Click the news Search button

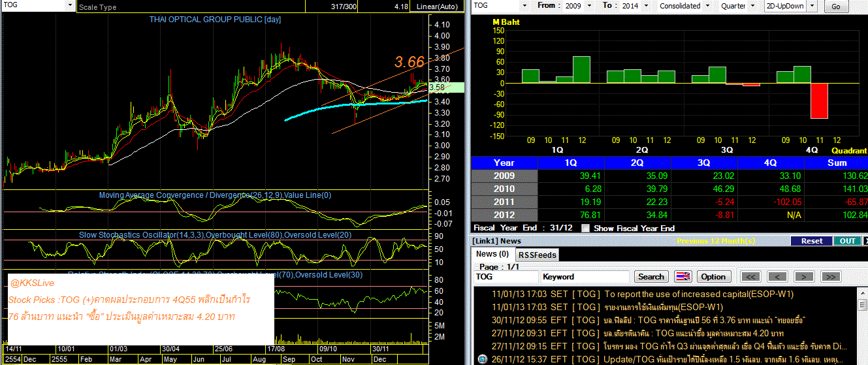(x=651, y=277)
